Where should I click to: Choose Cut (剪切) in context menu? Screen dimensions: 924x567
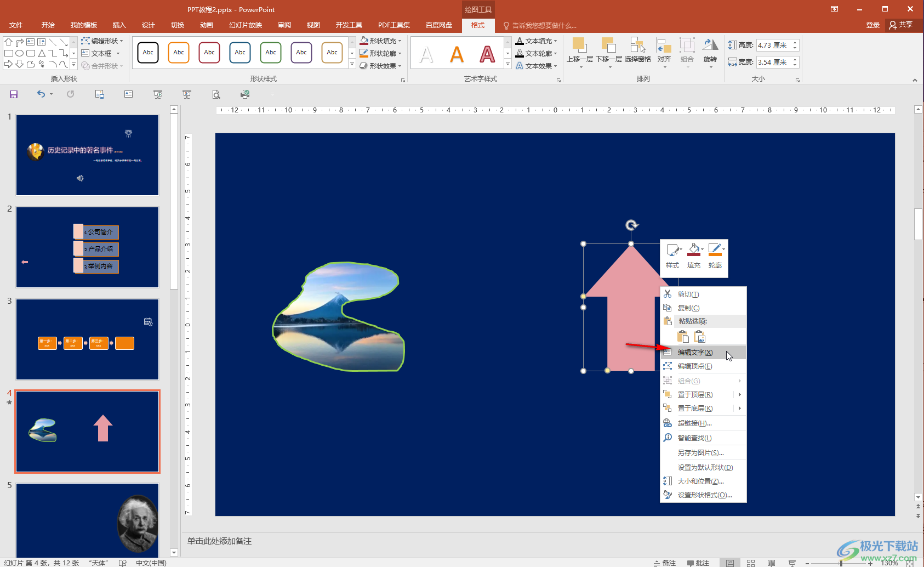703,294
